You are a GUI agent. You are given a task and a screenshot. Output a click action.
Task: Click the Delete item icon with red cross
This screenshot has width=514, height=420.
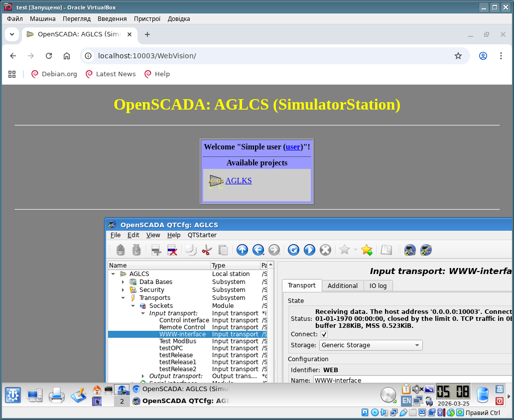[x=172, y=250]
